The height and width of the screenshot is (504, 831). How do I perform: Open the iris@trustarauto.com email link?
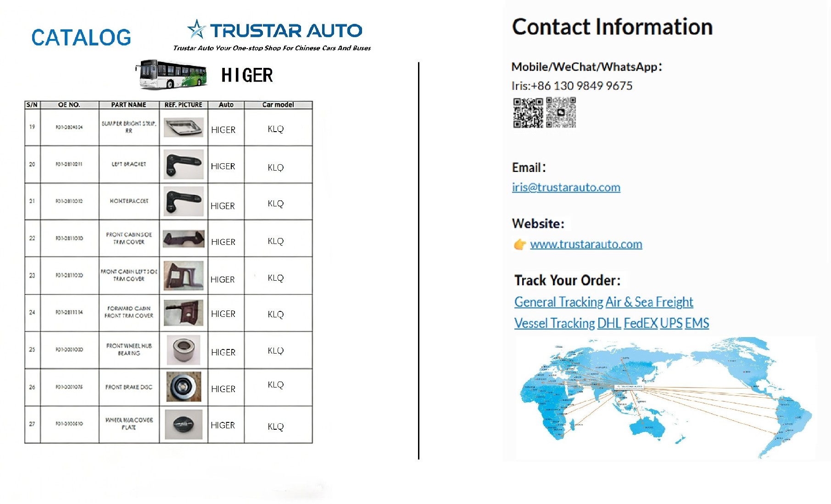pyautogui.click(x=566, y=187)
